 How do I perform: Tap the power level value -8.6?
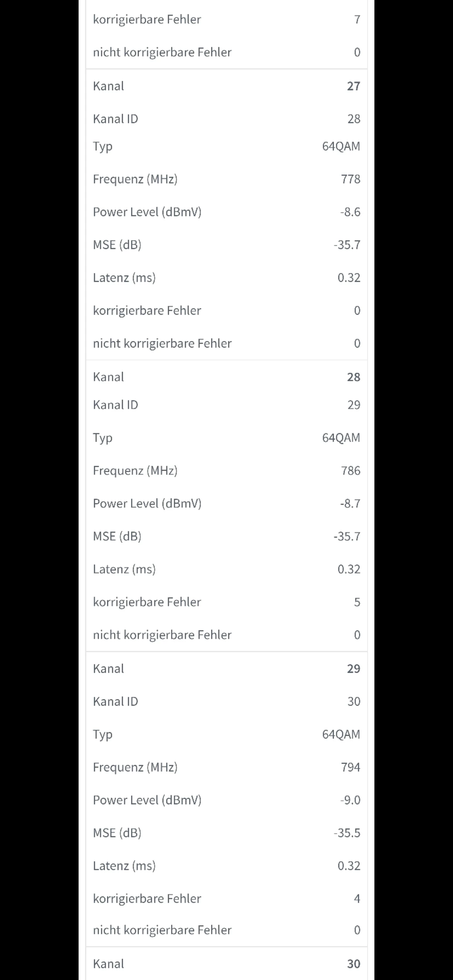[350, 212]
